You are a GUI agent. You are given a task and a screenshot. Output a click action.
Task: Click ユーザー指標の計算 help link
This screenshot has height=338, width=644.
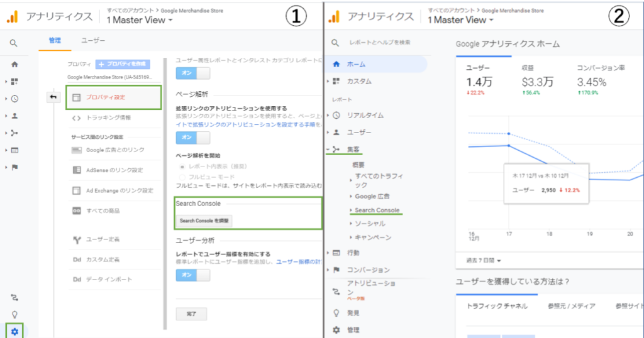click(299, 262)
